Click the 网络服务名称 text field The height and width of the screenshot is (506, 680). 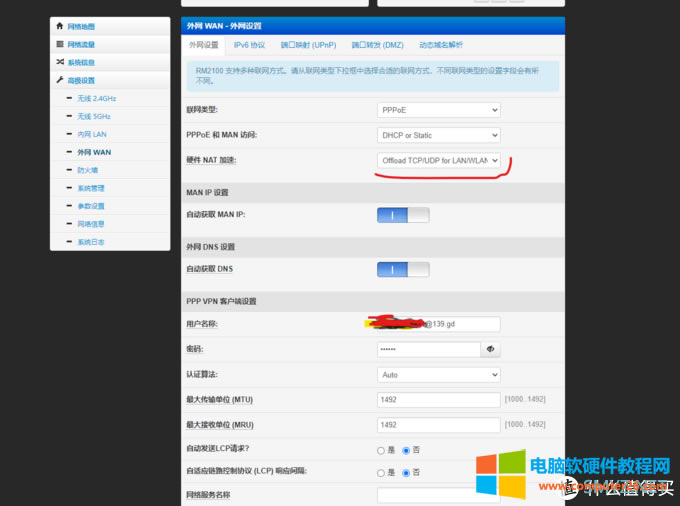click(438, 495)
